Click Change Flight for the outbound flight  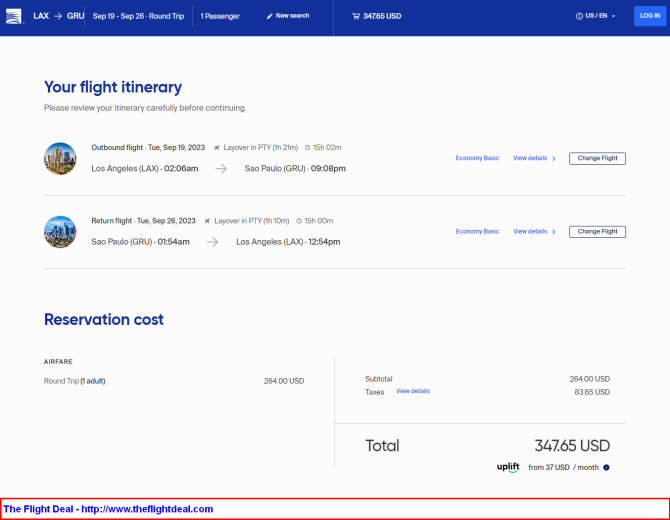click(597, 159)
